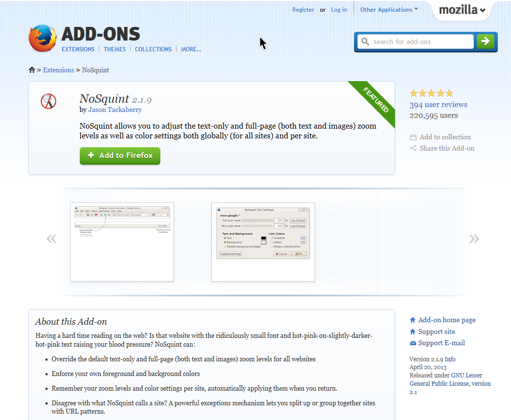Click the FEATURED ribbon banner
Screen dimensions: 511x420
(375, 101)
